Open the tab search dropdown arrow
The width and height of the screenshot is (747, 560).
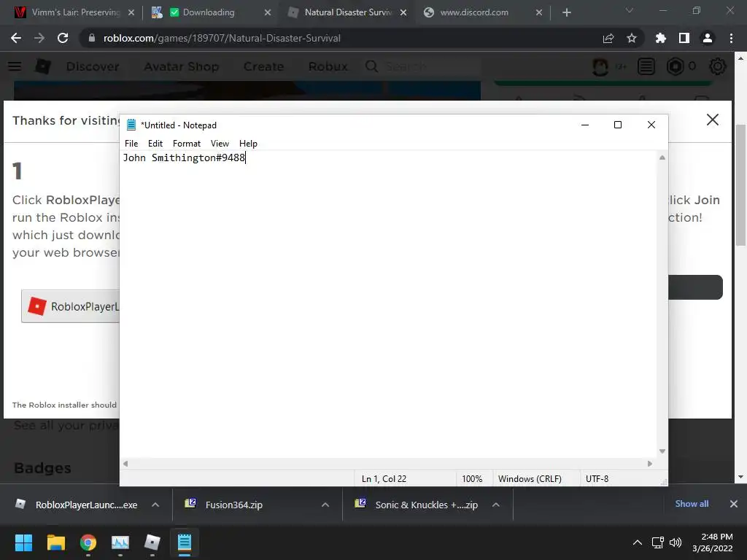coord(630,10)
